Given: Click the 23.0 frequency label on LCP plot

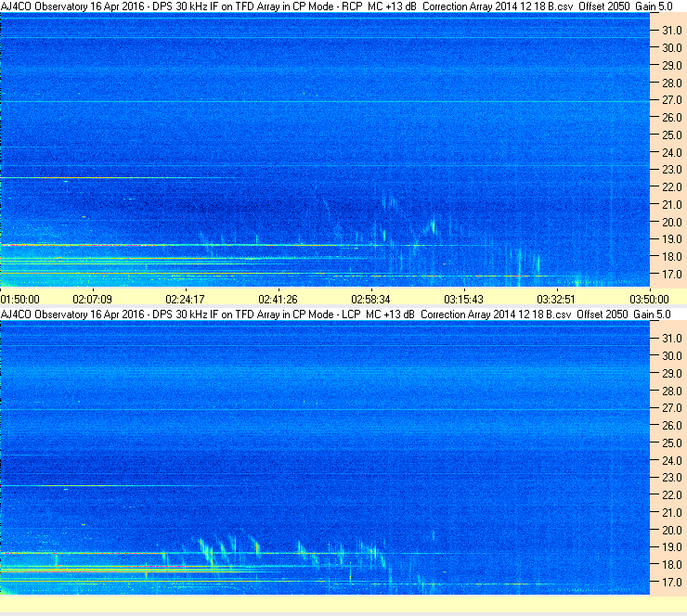Looking at the screenshot, I should coord(672,478).
